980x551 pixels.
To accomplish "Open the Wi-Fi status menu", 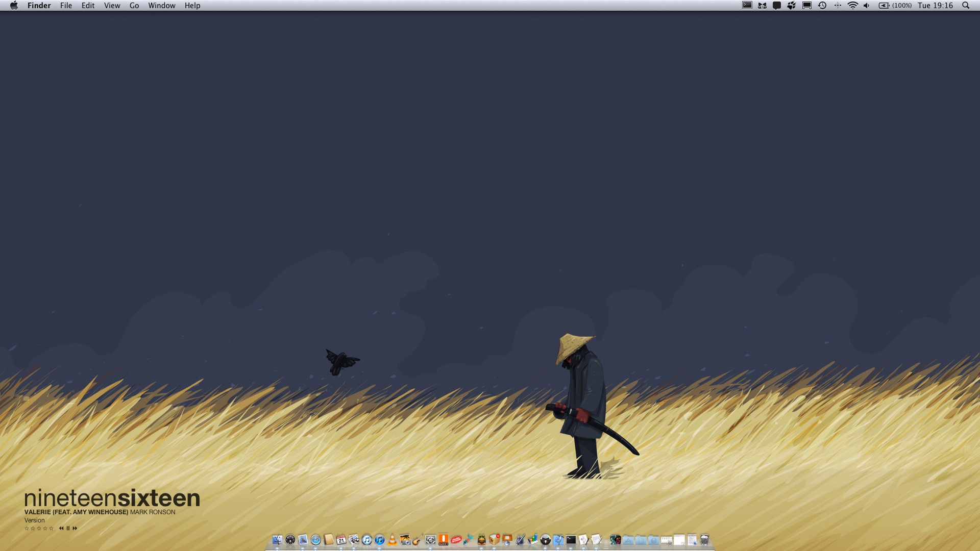I will (x=852, y=6).
